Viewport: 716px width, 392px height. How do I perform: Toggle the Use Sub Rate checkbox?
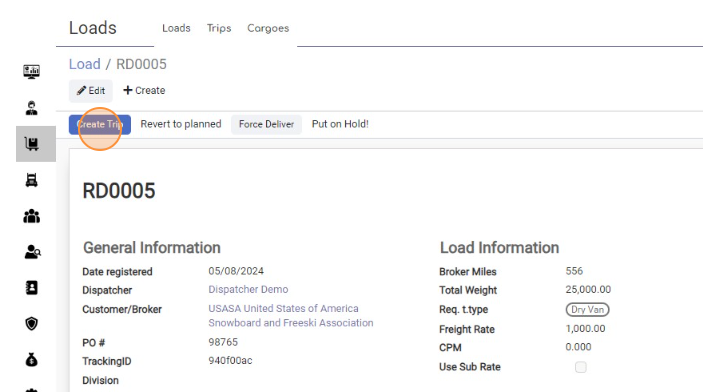tap(580, 367)
